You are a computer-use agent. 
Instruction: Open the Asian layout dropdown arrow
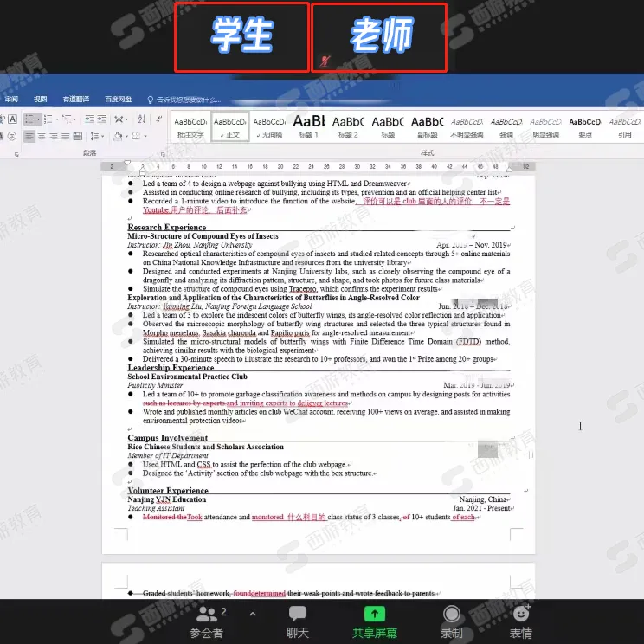pos(126,119)
